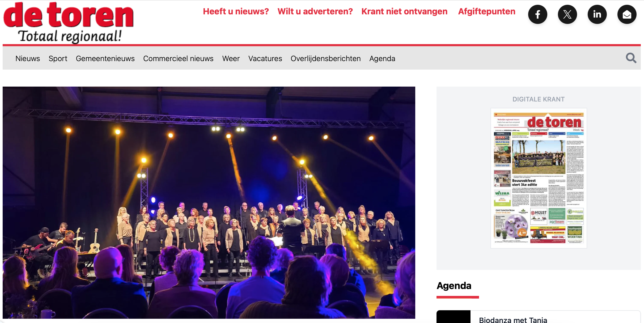Click the newsletter envelope icon

[x=627, y=14]
